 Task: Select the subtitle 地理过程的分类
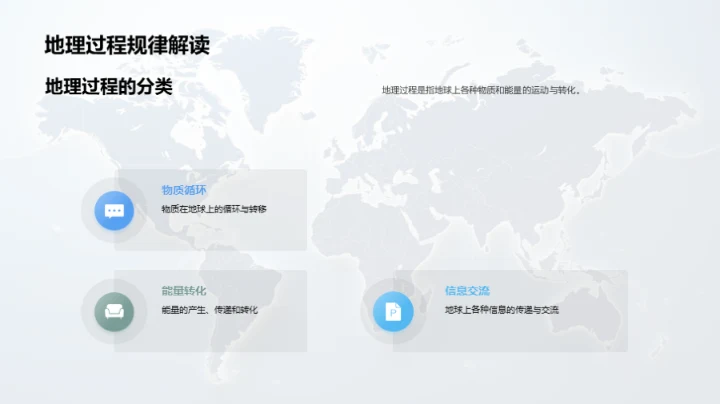[x=109, y=86]
